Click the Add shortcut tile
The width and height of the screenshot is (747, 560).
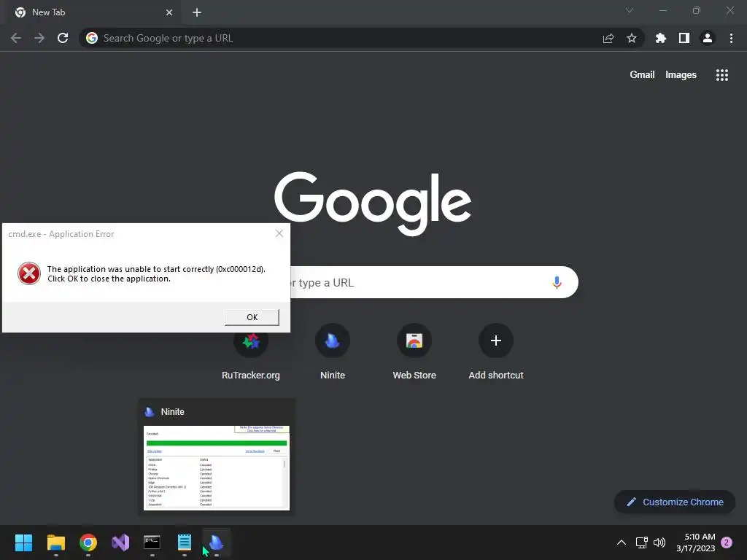[x=496, y=352]
